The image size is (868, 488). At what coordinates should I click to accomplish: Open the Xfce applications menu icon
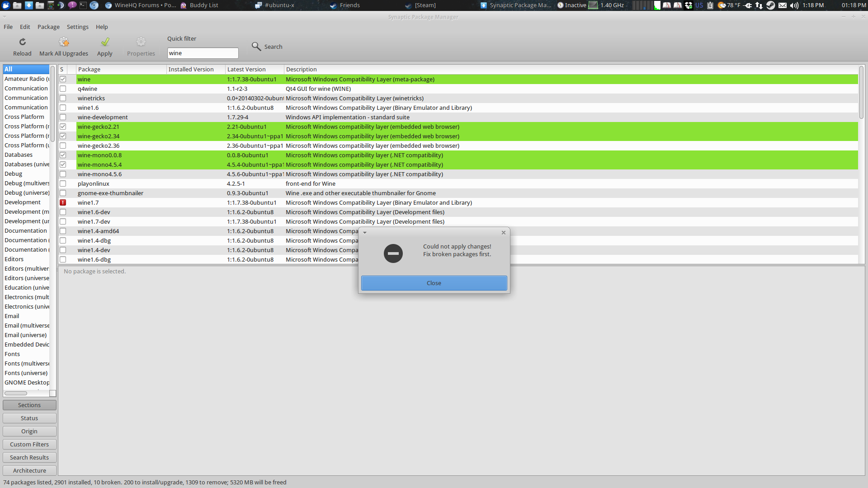pos(6,5)
